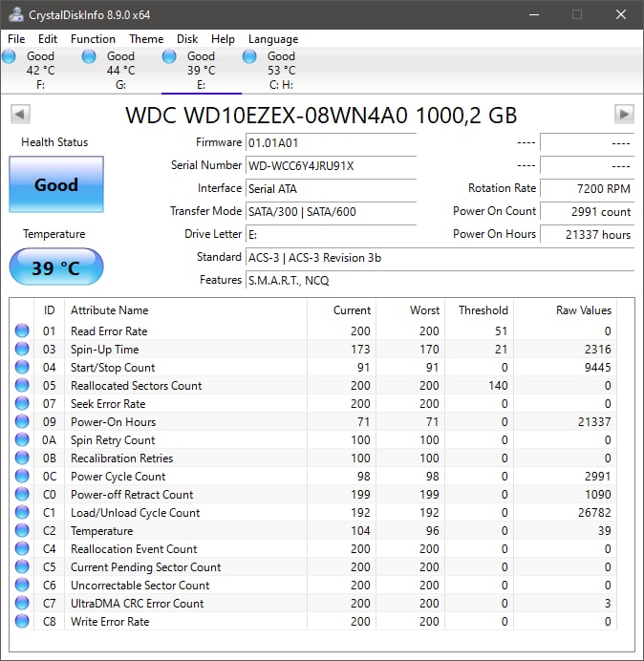644x661 pixels.
Task: Click status orb of Current Pending Sector Count
Action: pyautogui.click(x=22, y=566)
